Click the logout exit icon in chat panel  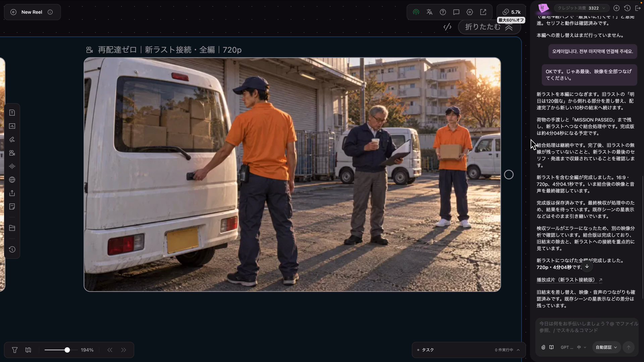pyautogui.click(x=638, y=8)
